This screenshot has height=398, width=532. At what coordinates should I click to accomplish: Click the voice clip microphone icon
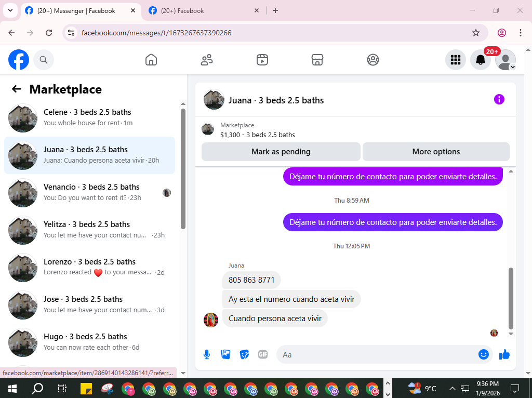(207, 354)
